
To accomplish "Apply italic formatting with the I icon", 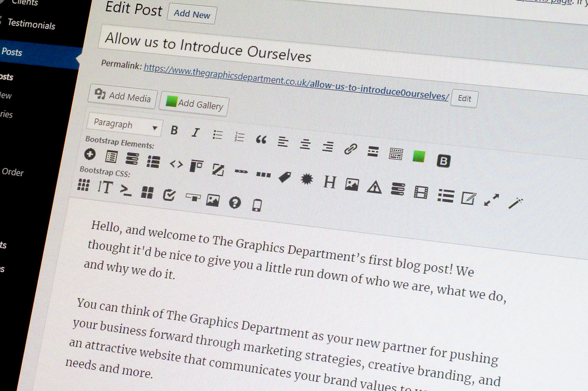I will (195, 133).
